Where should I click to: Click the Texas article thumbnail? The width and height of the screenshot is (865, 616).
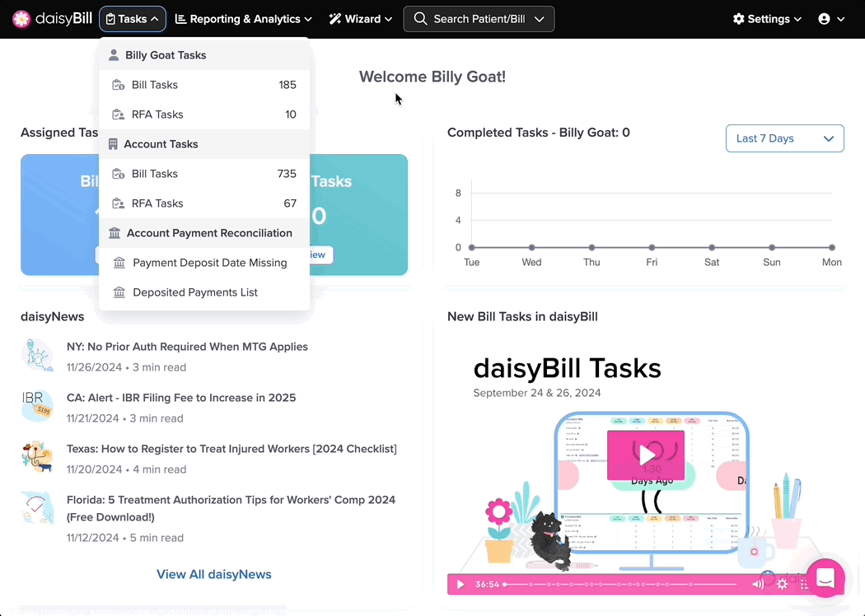tap(38, 456)
